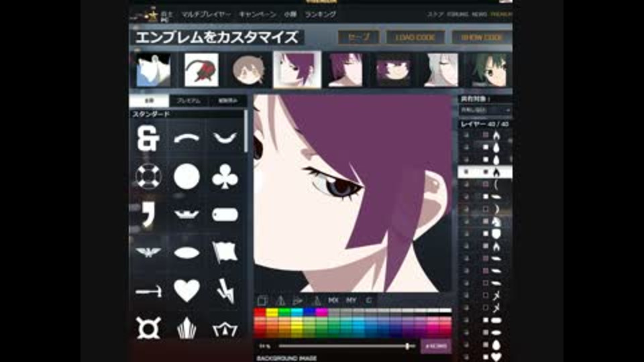Open the white-haired character emblem thumbnail
Viewport: 644px width, 362px height.
pos(441,70)
